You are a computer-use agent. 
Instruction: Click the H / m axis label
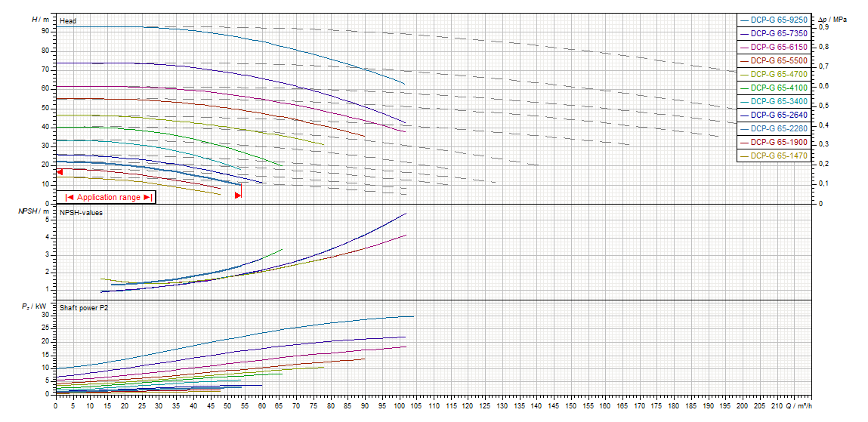point(41,20)
